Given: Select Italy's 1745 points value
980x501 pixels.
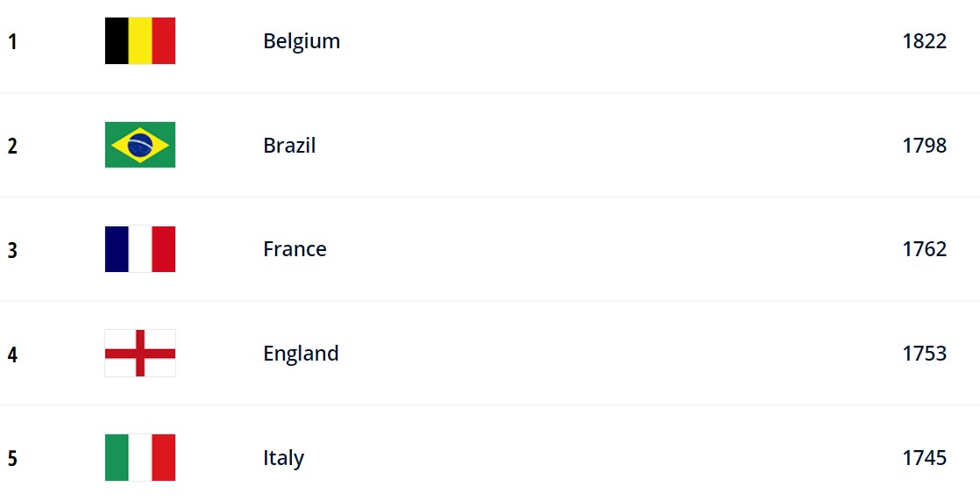Looking at the screenshot, I should coord(925,458).
